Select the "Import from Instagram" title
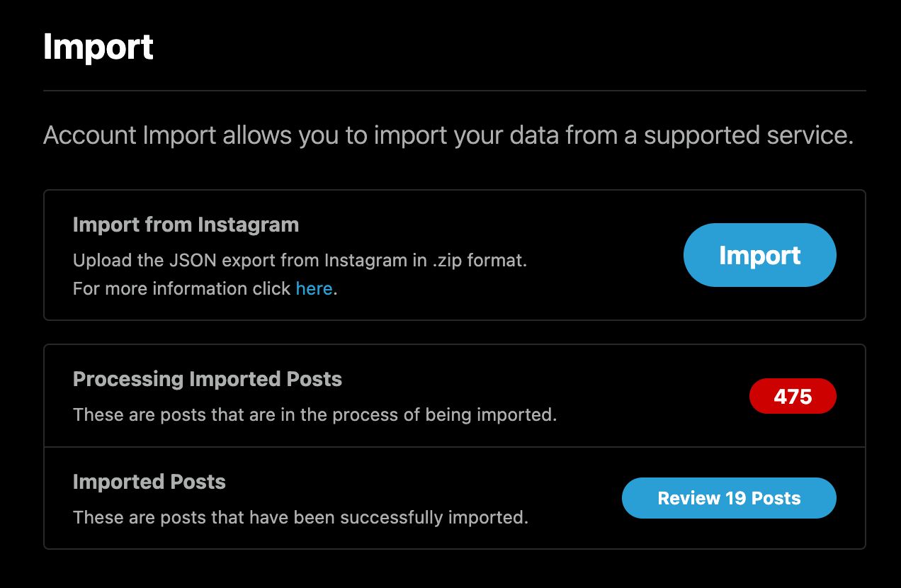The image size is (901, 588). point(186,225)
